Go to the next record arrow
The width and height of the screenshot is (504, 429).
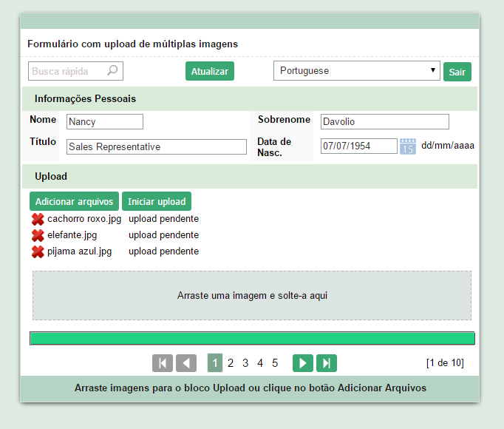[303, 363]
